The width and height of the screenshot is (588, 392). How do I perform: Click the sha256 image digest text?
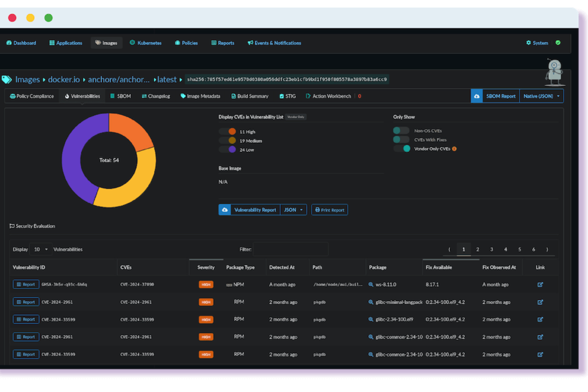pyautogui.click(x=287, y=79)
